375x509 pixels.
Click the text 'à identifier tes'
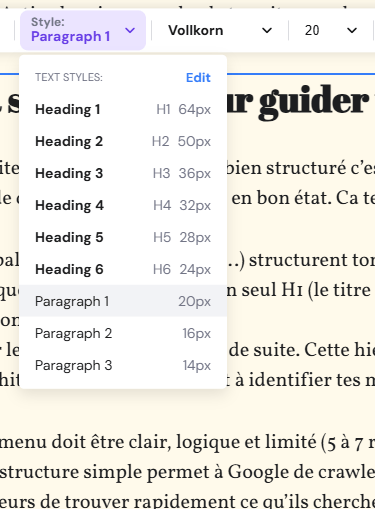click(x=298, y=380)
